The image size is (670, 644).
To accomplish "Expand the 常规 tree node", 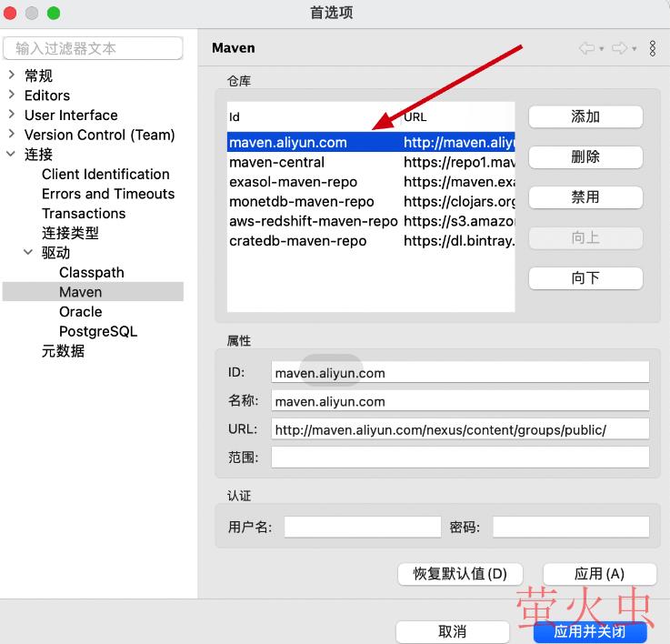I will coord(11,75).
